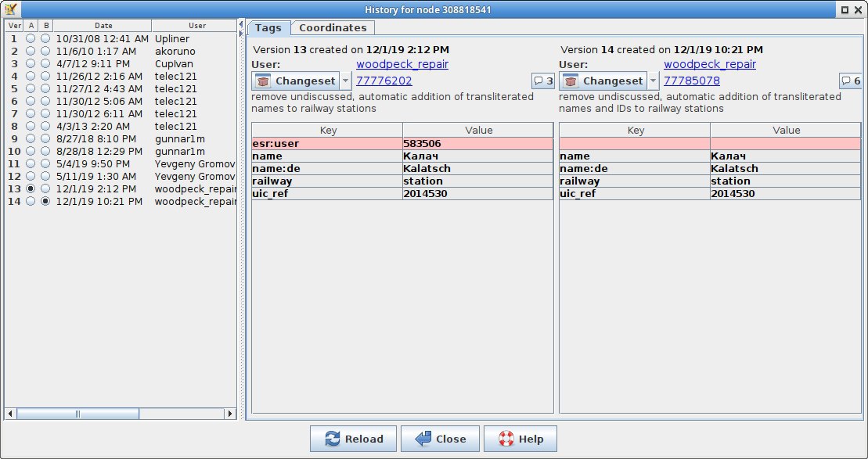Screen dimensions: 868x459
Task: Open changeset link 77776202
Action: click(x=384, y=81)
